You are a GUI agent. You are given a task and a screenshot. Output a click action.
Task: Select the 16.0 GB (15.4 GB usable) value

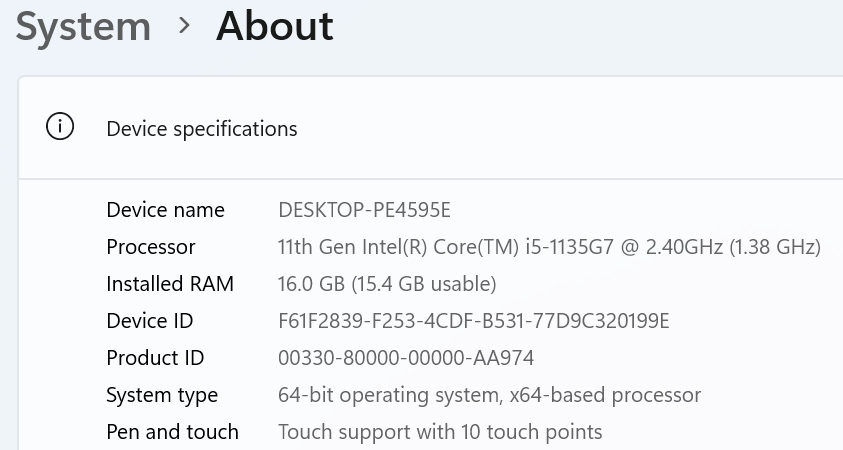click(x=387, y=284)
